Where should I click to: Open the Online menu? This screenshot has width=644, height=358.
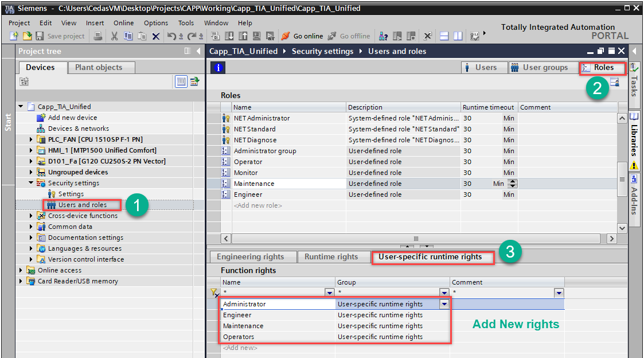tap(123, 23)
